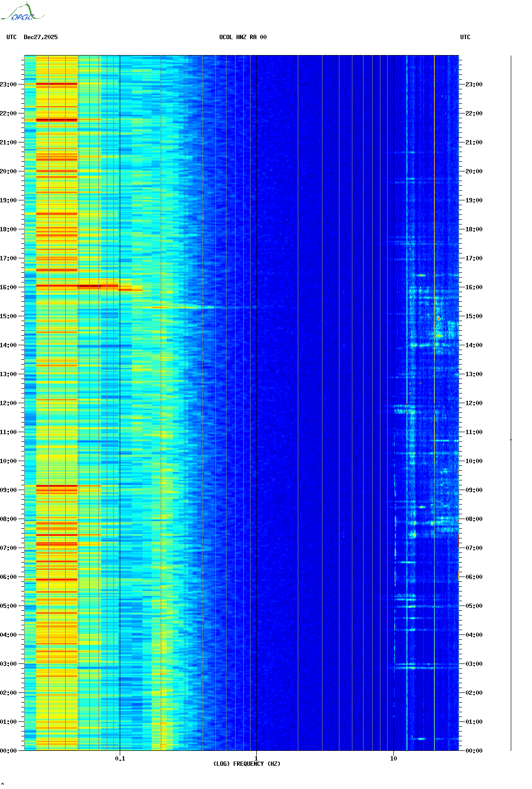The height and width of the screenshot is (789, 532).
Task: Click 03:00 on the right time axis
Action: (474, 664)
